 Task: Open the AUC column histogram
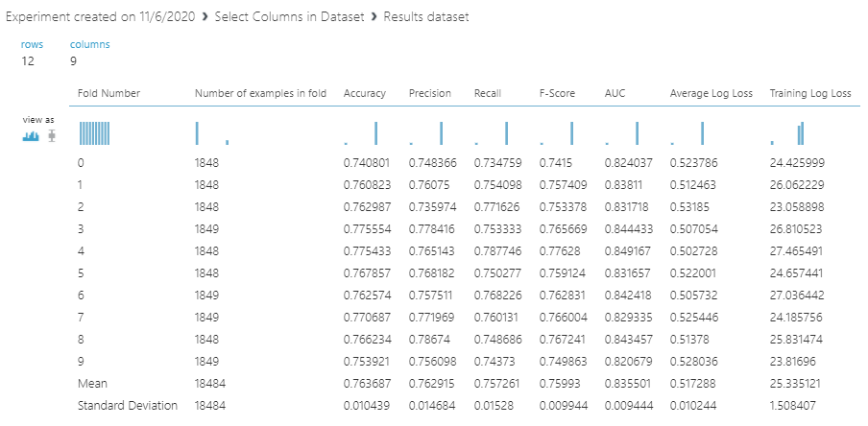[x=622, y=132]
